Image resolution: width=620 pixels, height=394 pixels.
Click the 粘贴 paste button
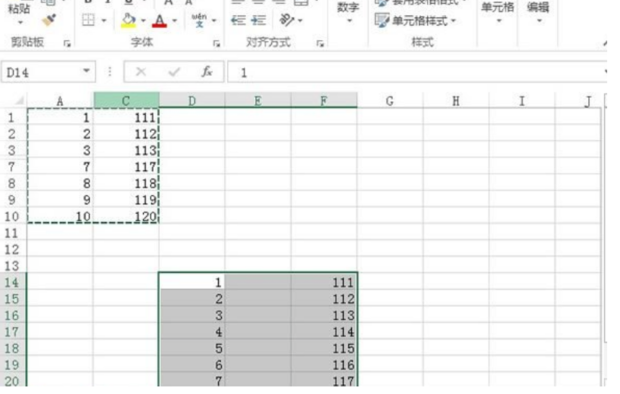(x=19, y=12)
